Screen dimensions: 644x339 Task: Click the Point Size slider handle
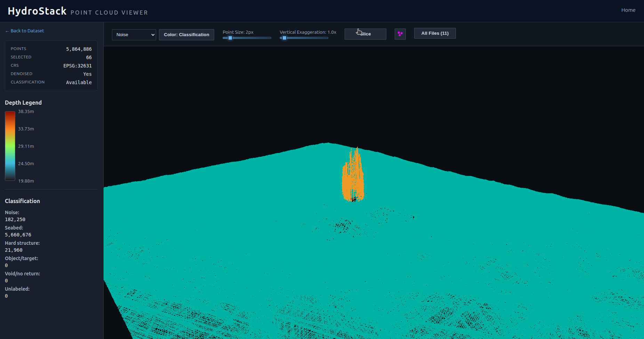[x=230, y=38]
